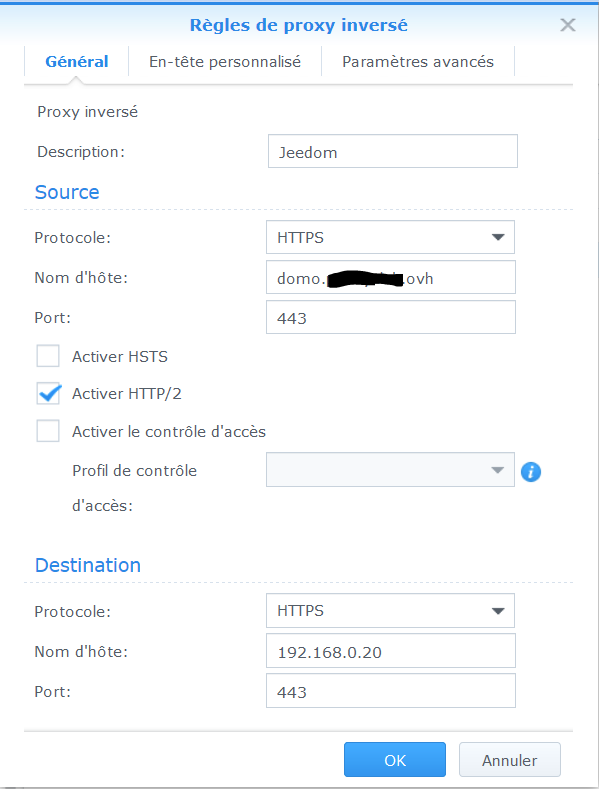Close the reverse proxy rules dialog

pyautogui.click(x=567, y=25)
